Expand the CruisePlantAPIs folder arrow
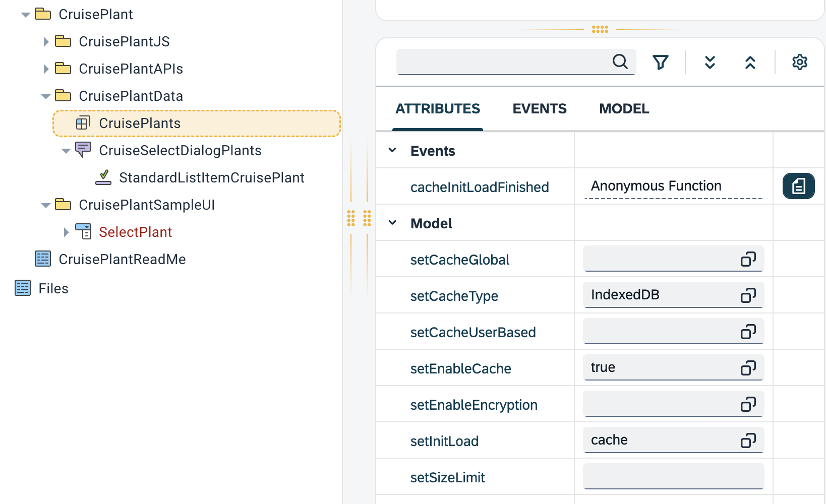This screenshot has height=504, width=826. click(46, 69)
